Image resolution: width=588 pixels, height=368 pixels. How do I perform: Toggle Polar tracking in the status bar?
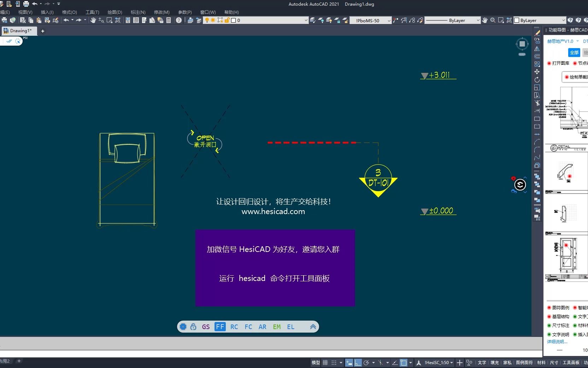(366, 362)
